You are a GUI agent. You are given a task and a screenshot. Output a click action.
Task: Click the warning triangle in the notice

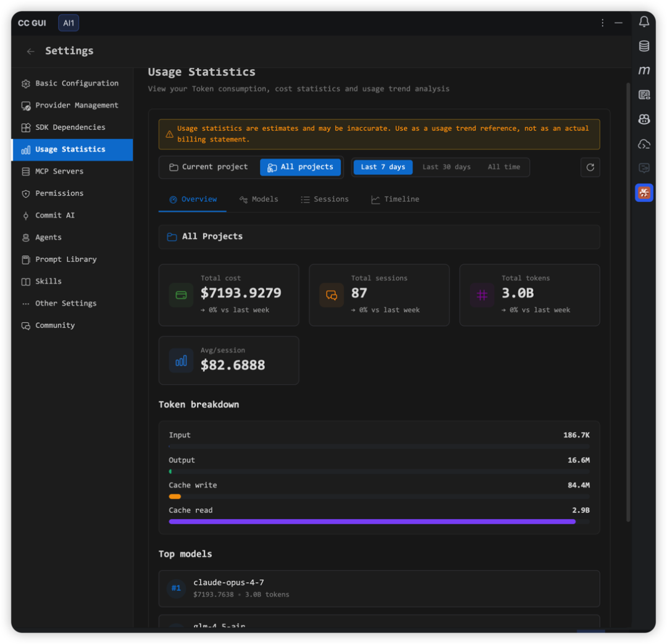[x=169, y=134]
